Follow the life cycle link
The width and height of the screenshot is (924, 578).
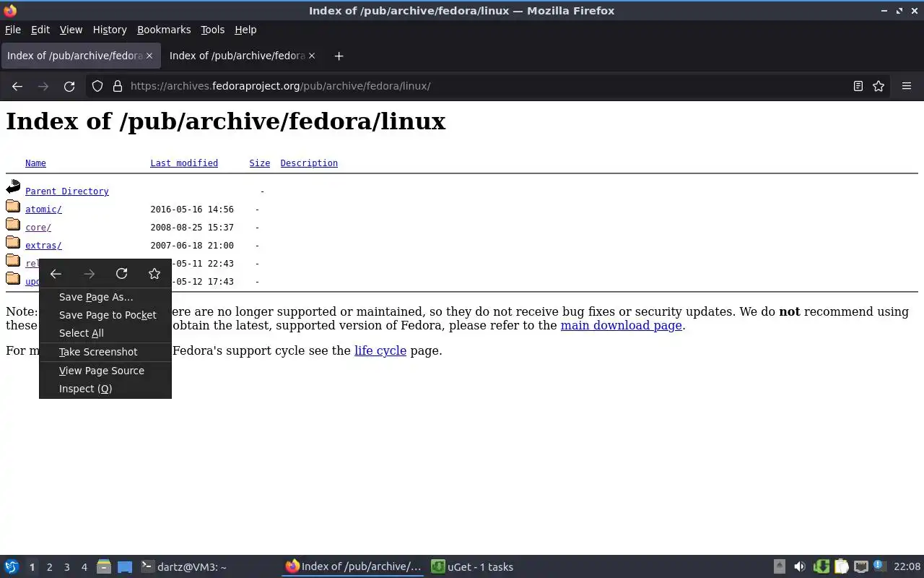click(380, 350)
